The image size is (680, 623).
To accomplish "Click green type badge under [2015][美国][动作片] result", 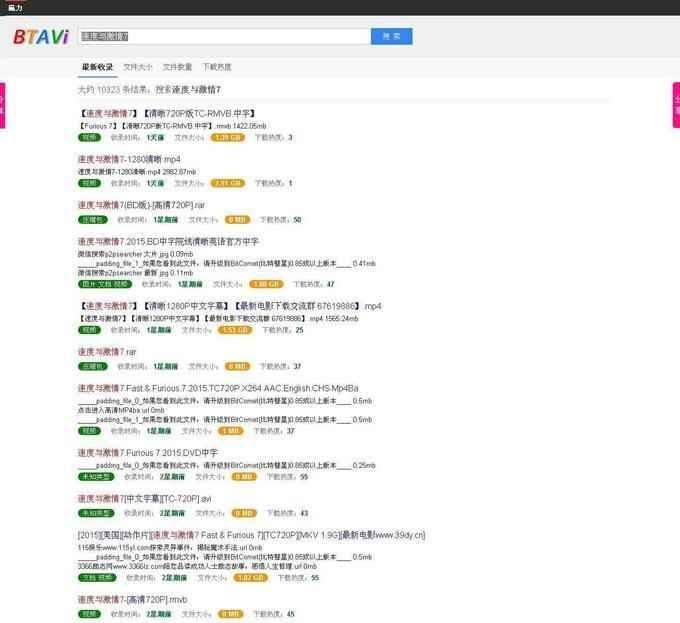I will [x=98, y=578].
